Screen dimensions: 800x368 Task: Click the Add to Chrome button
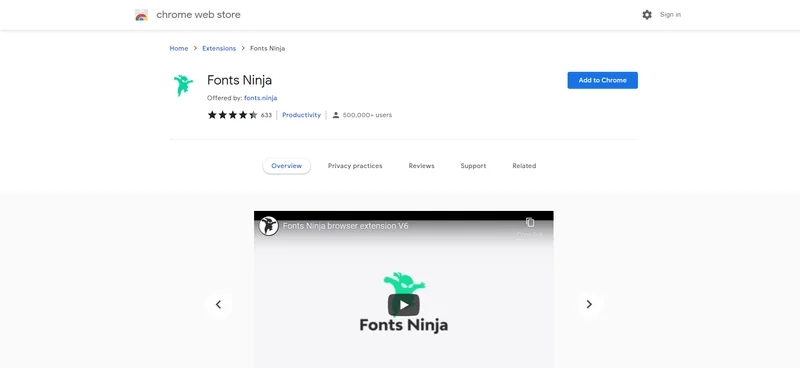[603, 80]
